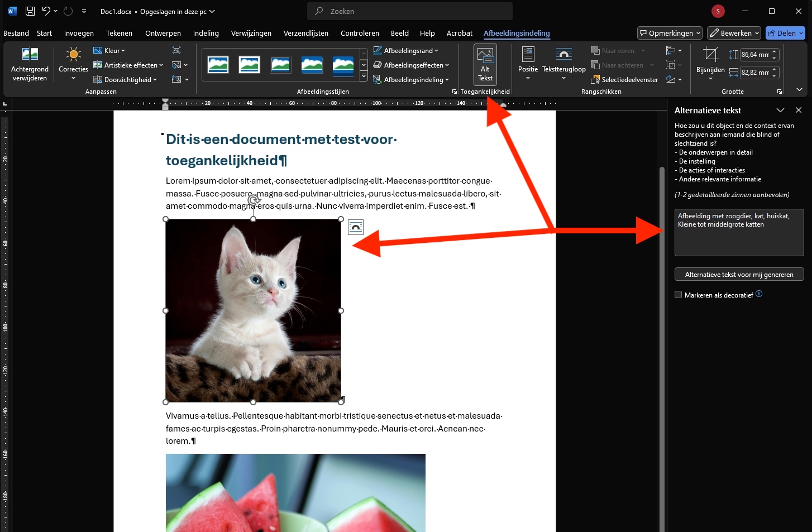Screen dimensions: 812x532
Task: Open the Grootte dialog launcher
Action: [780, 92]
